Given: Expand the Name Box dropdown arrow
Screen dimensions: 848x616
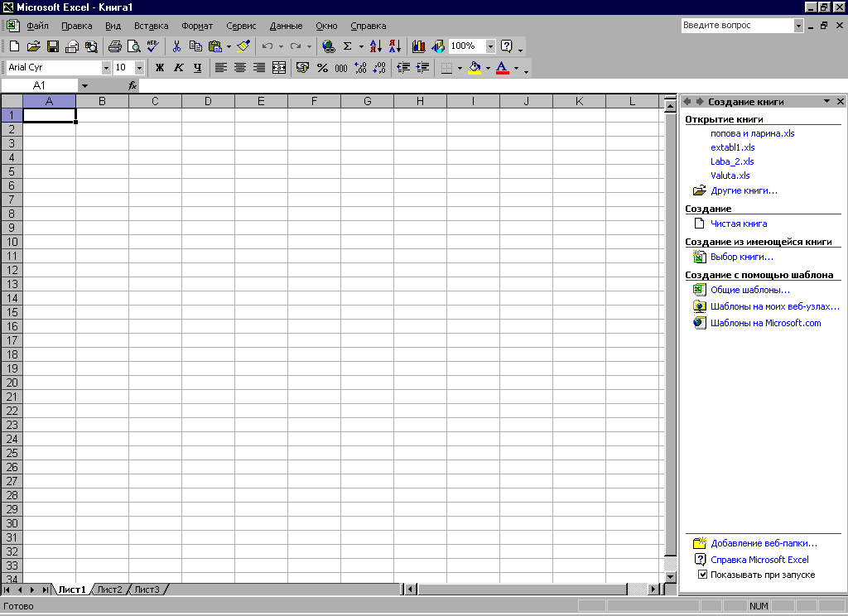Looking at the screenshot, I should tap(84, 85).
